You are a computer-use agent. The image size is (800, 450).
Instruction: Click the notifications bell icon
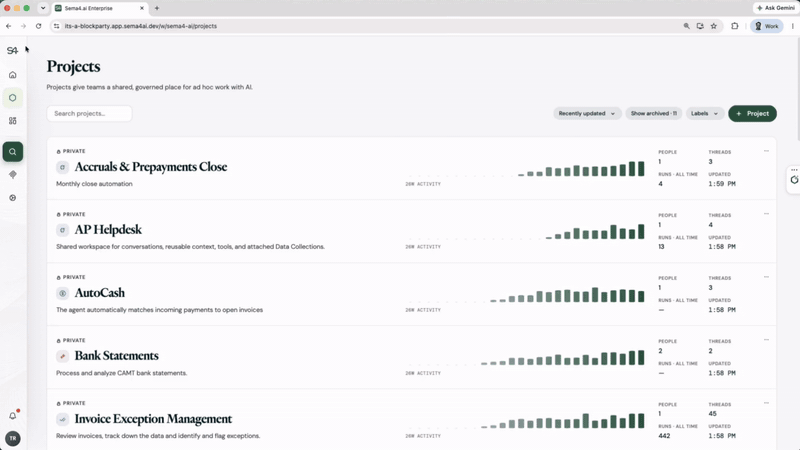[x=13, y=415]
